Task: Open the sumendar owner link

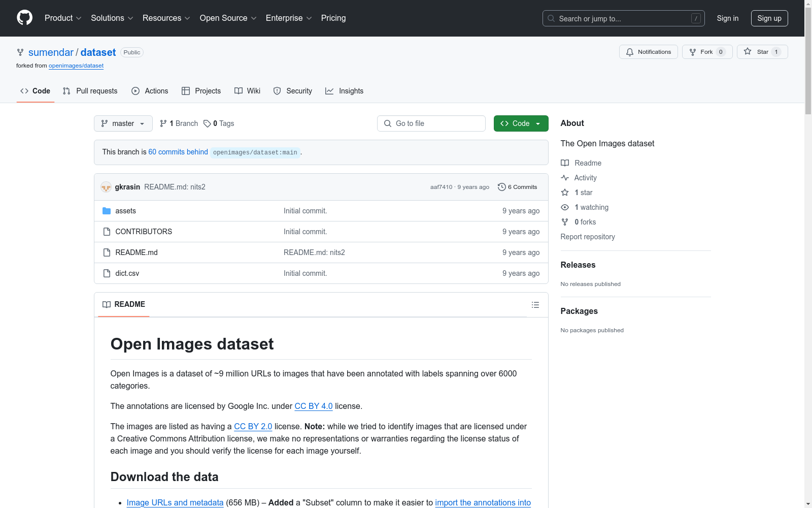Action: (x=51, y=52)
